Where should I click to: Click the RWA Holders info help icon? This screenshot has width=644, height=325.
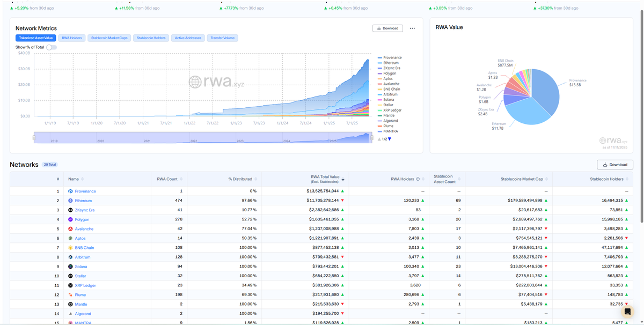(x=418, y=179)
